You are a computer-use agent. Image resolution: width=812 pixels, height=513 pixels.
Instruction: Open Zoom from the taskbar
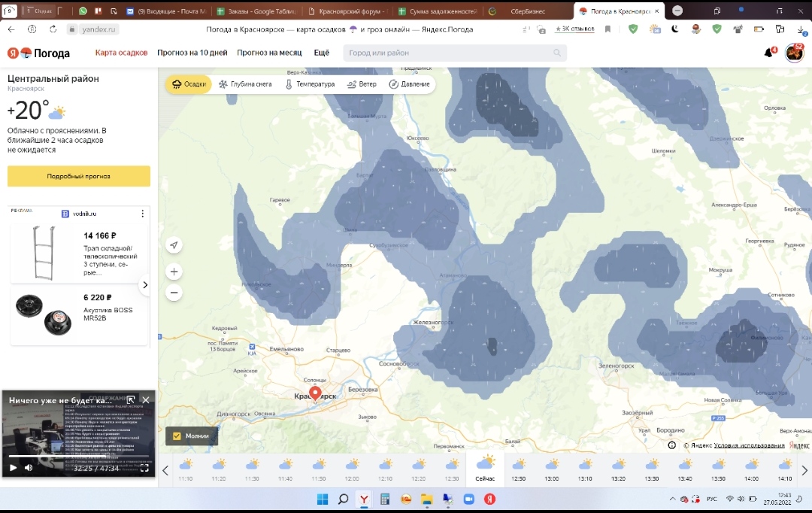tap(468, 499)
